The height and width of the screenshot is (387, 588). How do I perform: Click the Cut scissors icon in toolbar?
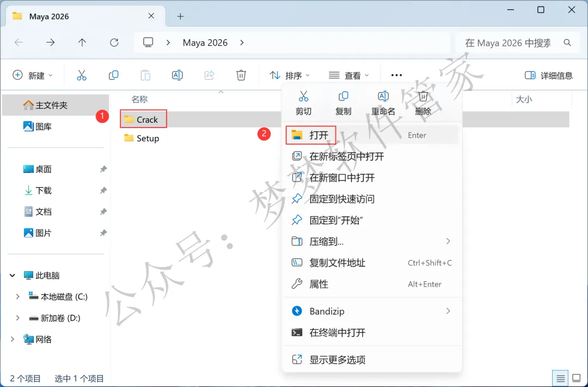[x=81, y=75]
